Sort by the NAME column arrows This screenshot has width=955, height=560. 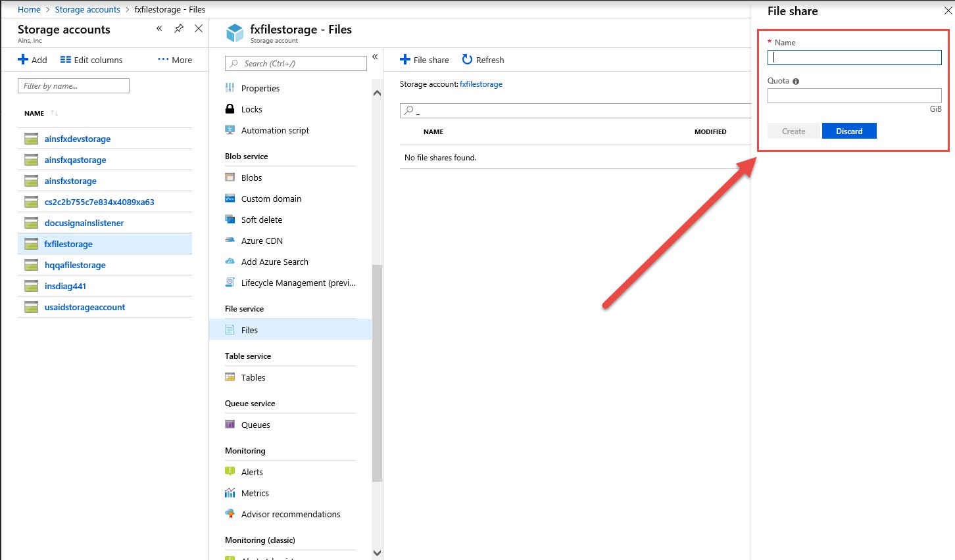pyautogui.click(x=55, y=113)
